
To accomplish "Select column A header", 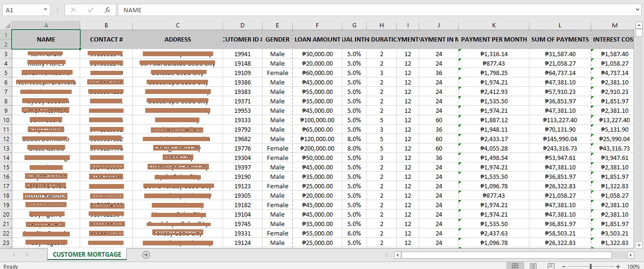I will pos(46,25).
